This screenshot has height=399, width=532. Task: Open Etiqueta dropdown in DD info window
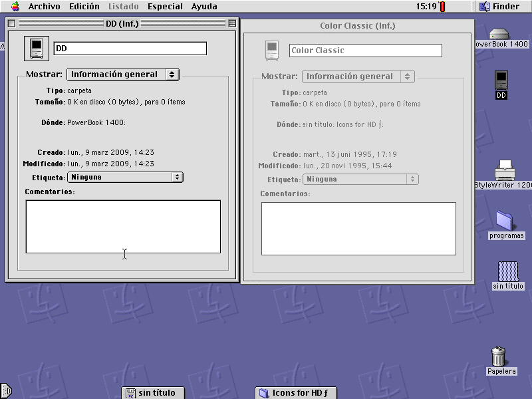[125, 177]
